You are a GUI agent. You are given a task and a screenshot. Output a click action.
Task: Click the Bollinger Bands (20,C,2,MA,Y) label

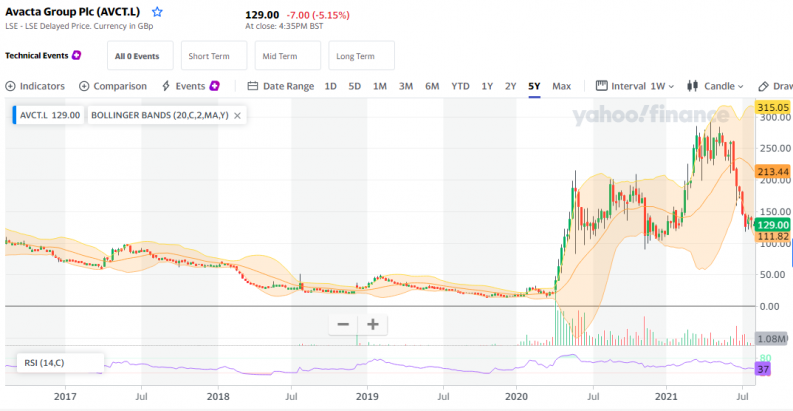[x=160, y=115]
